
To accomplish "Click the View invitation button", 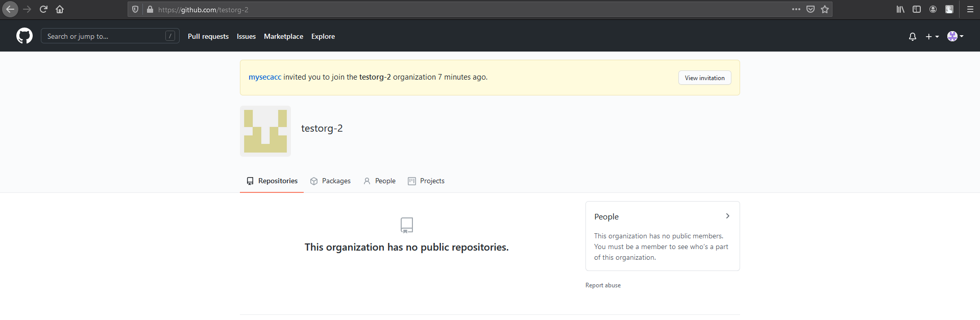I will (704, 78).
